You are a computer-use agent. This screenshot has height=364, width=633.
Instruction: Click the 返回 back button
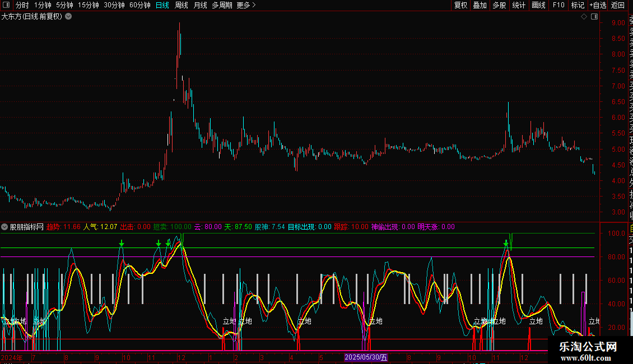point(618,5)
